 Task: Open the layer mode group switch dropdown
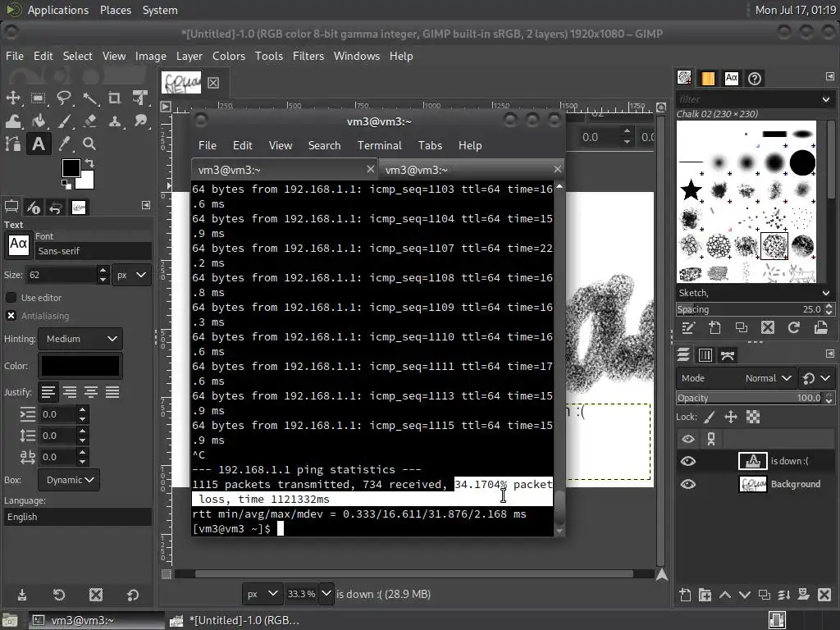pyautogui.click(x=816, y=378)
